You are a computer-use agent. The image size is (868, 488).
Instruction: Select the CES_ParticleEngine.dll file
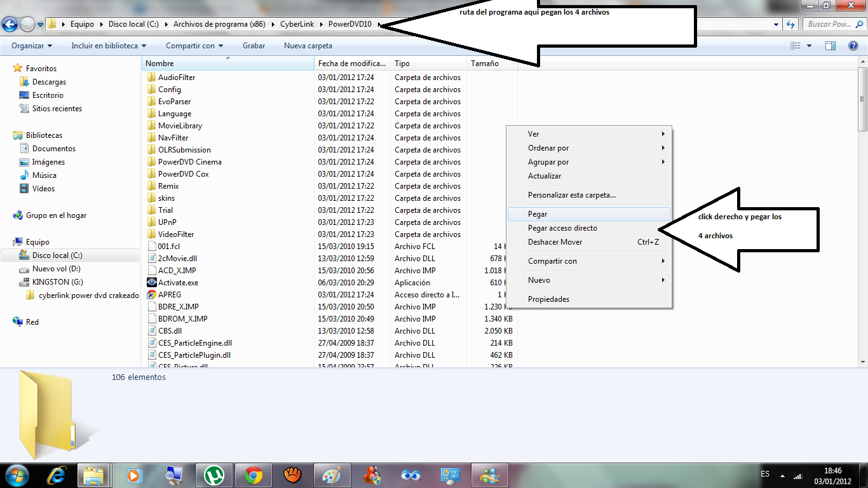tap(195, 343)
